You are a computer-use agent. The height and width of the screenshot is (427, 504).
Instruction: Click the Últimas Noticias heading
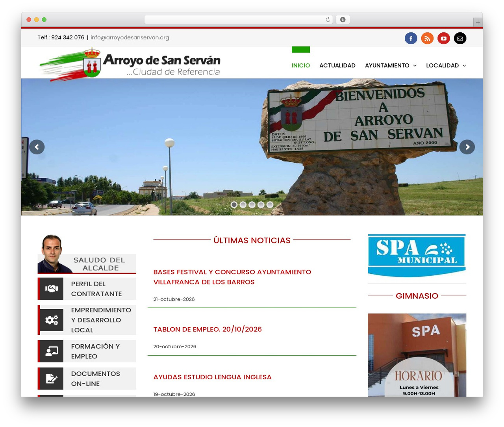pos(252,240)
